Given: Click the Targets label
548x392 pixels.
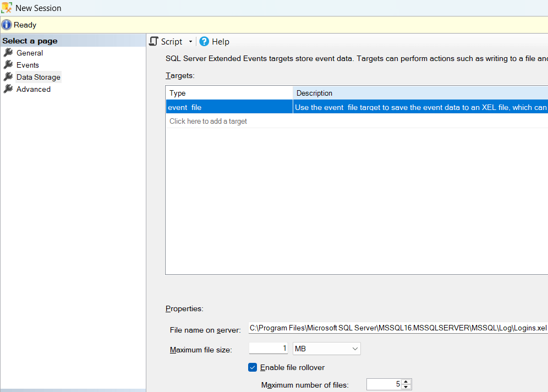Looking at the screenshot, I should [x=180, y=75].
